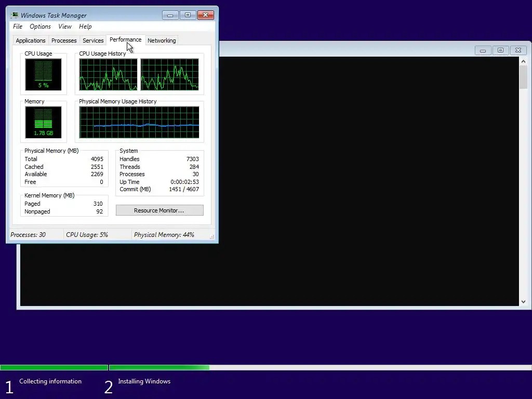Click the Nonpaged kernel memory value 92

(99, 212)
